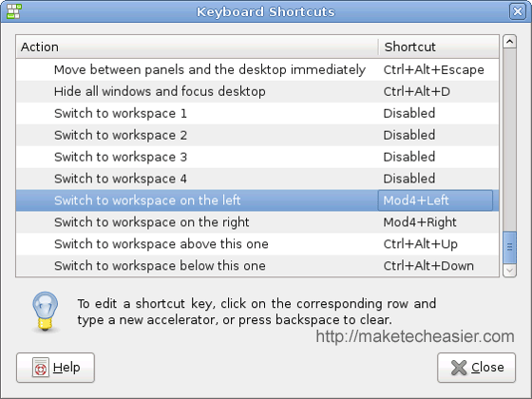Click the keyboard grid icon in title bar
This screenshot has width=532, height=399.
13,11
